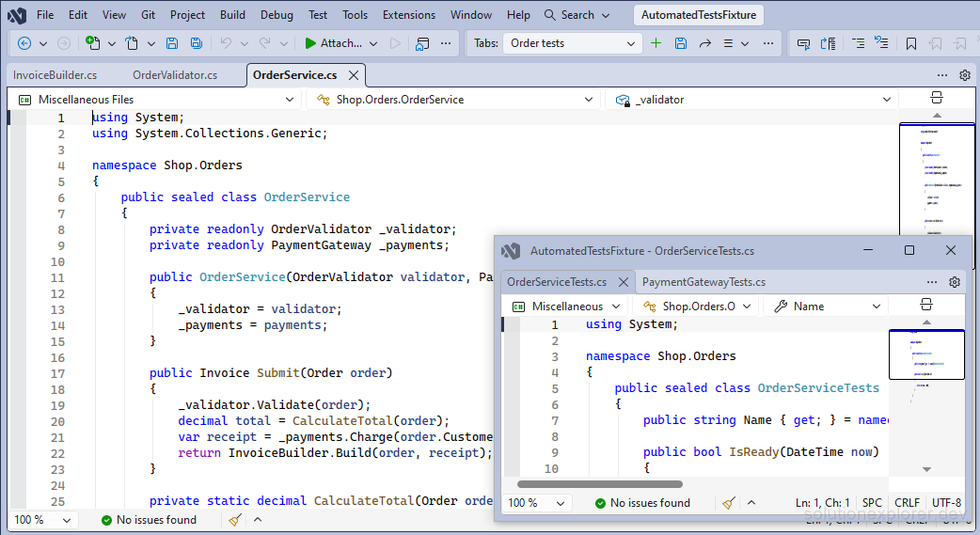The image size is (980, 535).
Task: Close the OrderServiceTests.cs tab
Action: [624, 282]
